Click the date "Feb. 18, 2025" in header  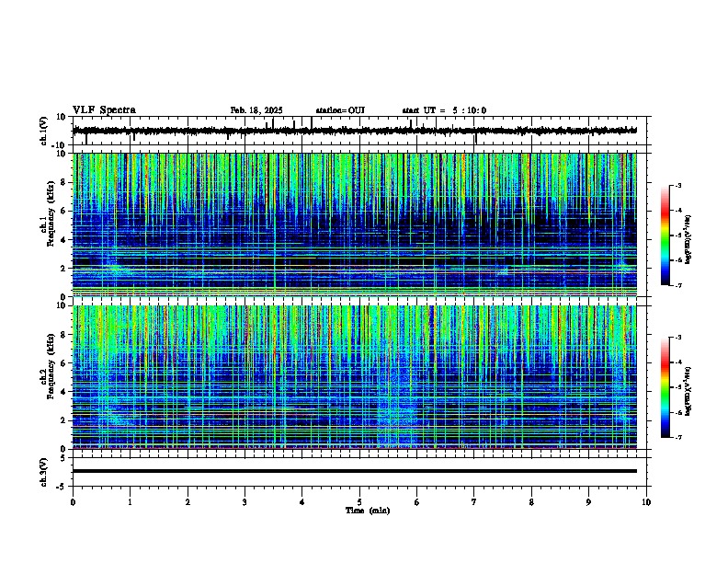pos(256,110)
